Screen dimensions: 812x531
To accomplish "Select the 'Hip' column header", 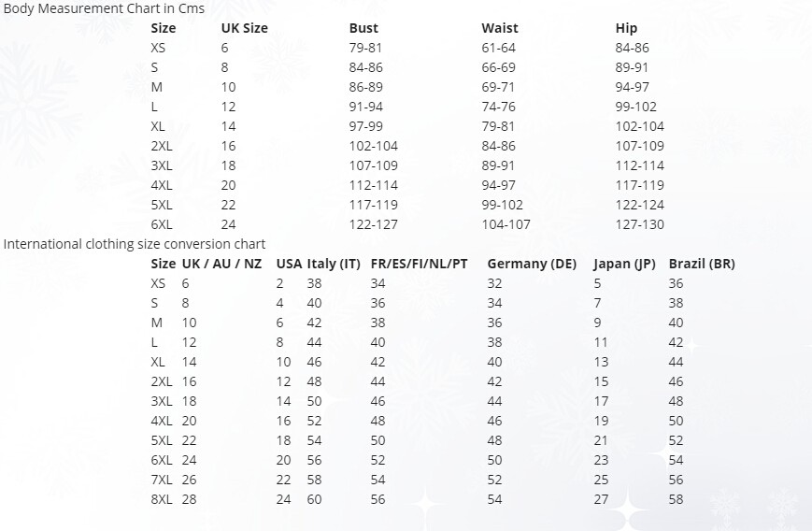I will coord(626,28).
